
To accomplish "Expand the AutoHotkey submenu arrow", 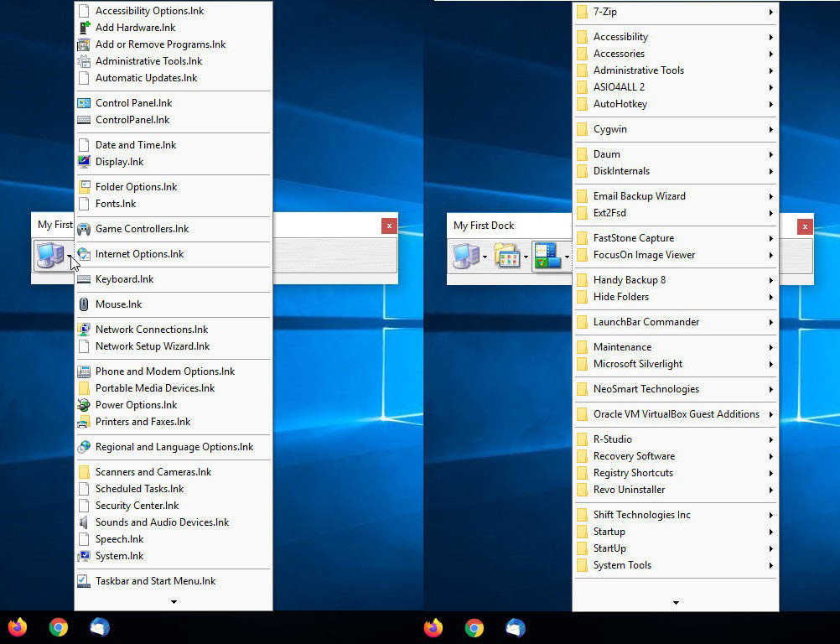I will 771,104.
